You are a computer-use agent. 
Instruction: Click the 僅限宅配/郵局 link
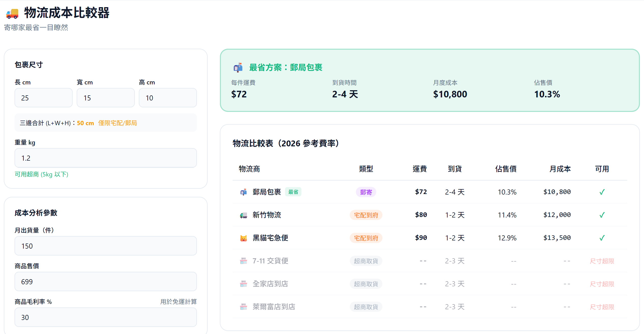(x=117, y=123)
